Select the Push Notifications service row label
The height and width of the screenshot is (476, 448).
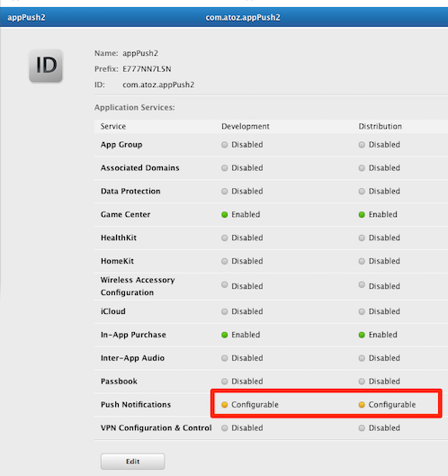(x=136, y=405)
